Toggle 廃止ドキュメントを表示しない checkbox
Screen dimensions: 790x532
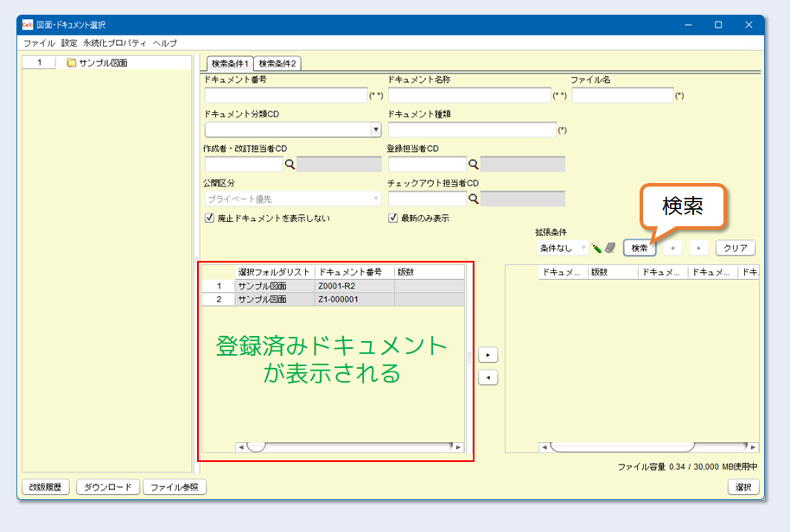(x=209, y=218)
